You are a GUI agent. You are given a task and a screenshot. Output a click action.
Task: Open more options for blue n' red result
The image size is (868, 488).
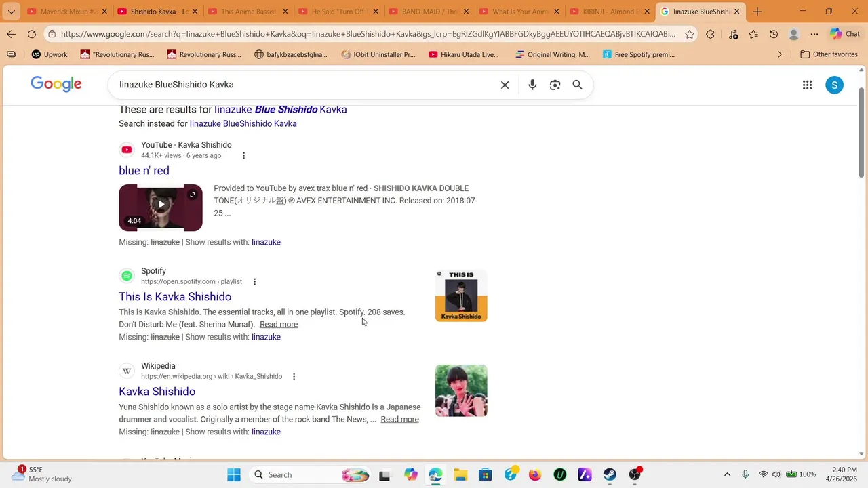[243, 156]
